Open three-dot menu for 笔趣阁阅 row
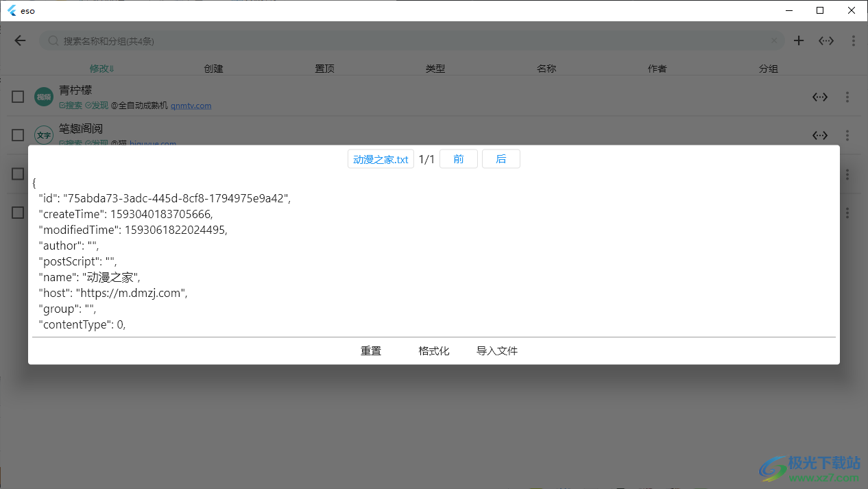This screenshot has height=489, width=868. 847,135
